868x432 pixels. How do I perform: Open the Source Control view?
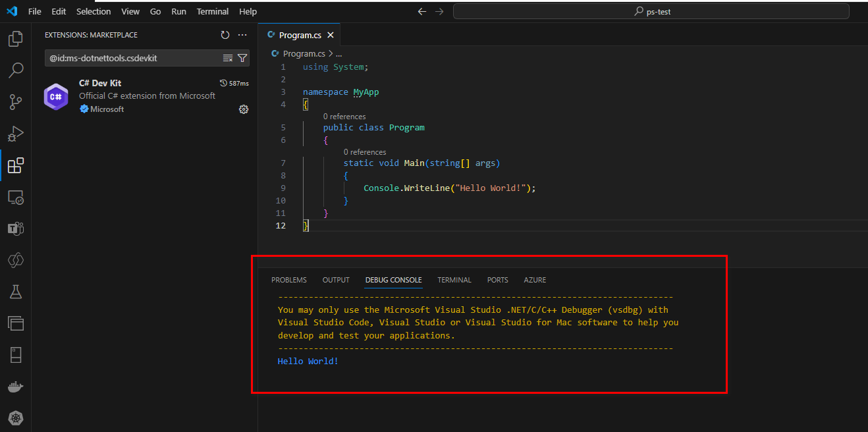tap(15, 101)
